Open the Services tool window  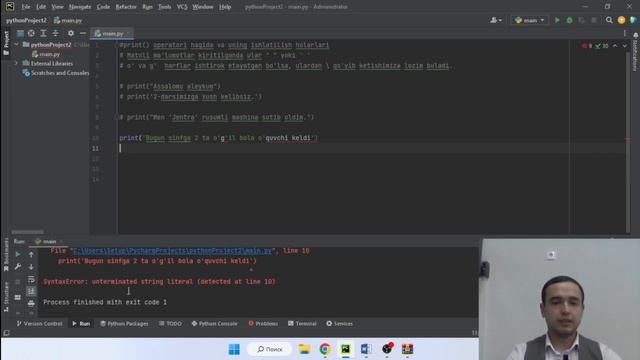pos(340,323)
